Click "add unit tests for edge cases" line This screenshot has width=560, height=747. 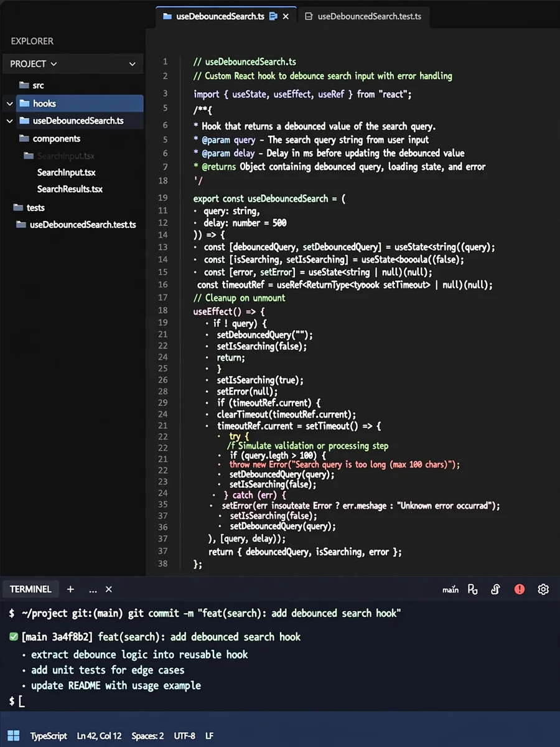pos(108,670)
